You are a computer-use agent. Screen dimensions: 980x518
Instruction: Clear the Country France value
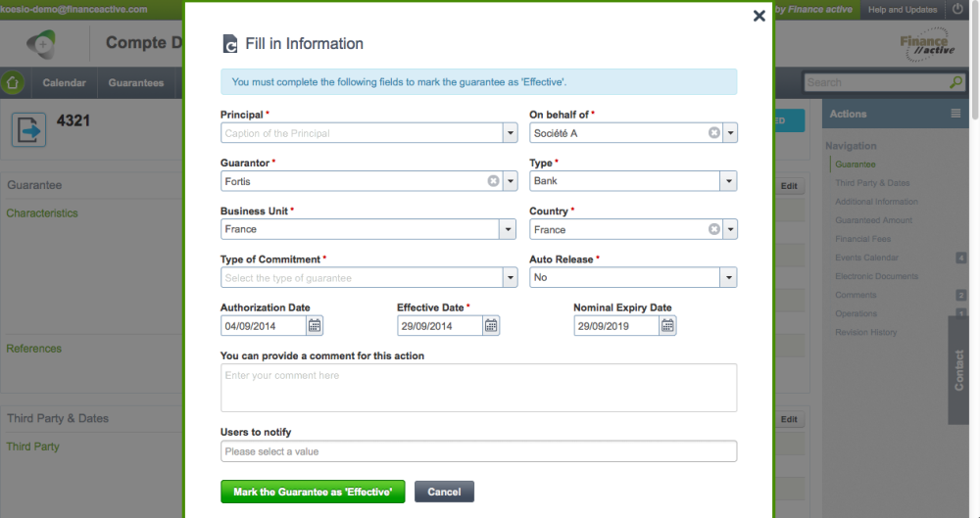tap(713, 229)
